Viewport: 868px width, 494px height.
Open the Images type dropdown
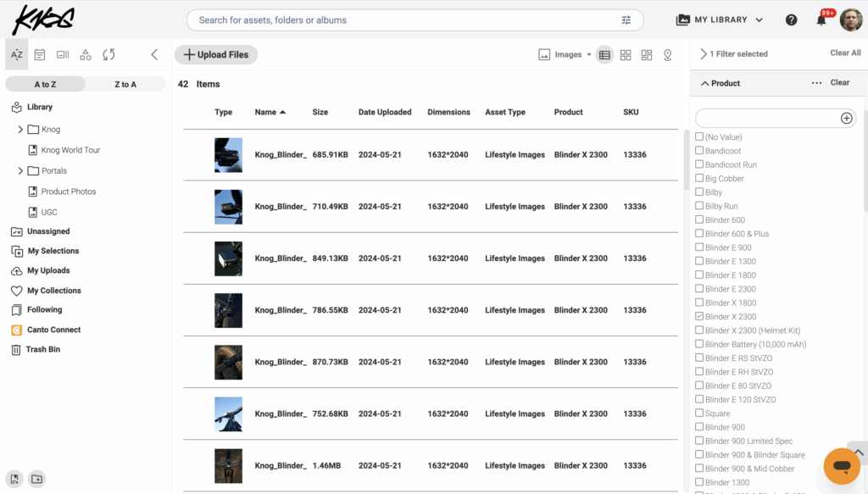point(570,53)
